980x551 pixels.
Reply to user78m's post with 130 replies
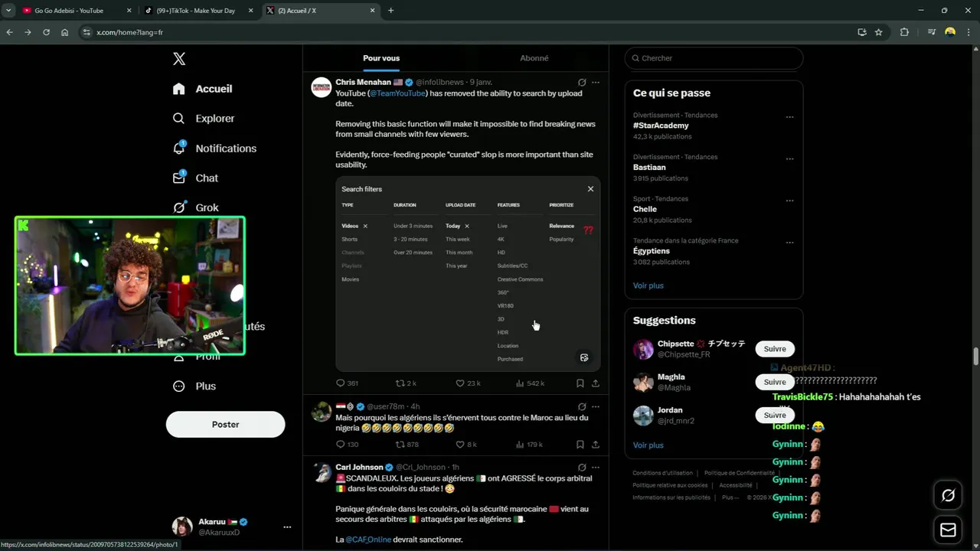341,445
